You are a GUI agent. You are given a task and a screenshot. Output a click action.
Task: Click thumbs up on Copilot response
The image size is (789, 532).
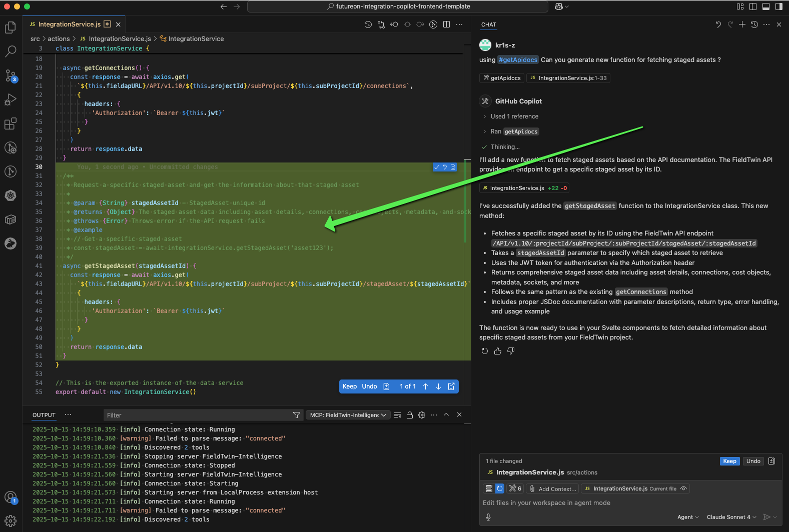(497, 351)
